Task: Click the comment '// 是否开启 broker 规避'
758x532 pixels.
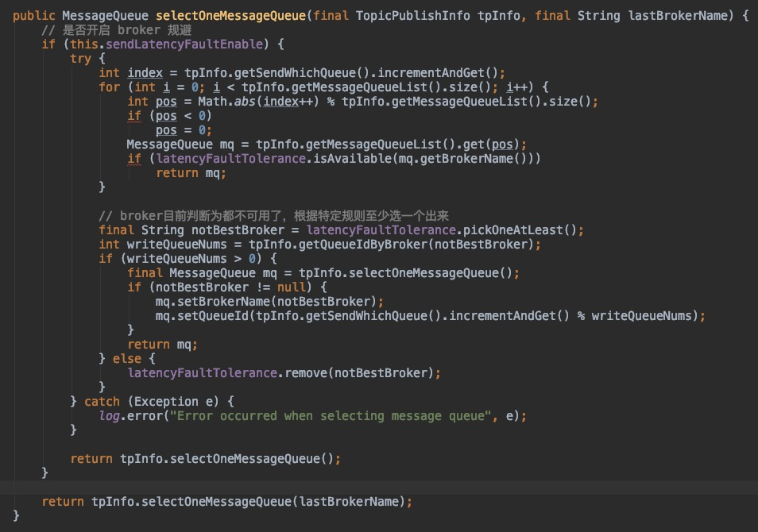Action: pos(117,30)
